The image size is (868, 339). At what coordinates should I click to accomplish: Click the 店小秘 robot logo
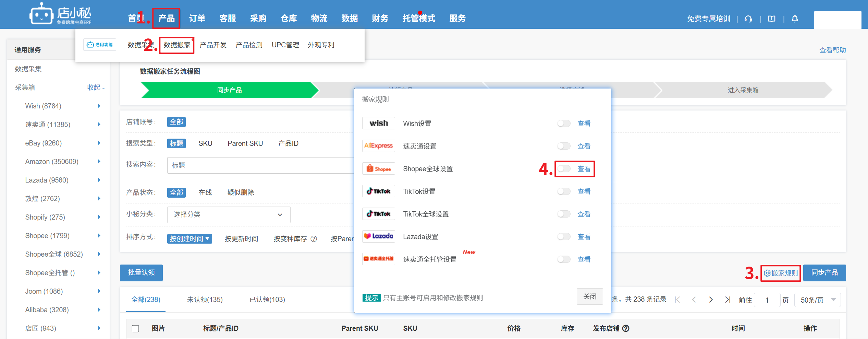pyautogui.click(x=41, y=14)
